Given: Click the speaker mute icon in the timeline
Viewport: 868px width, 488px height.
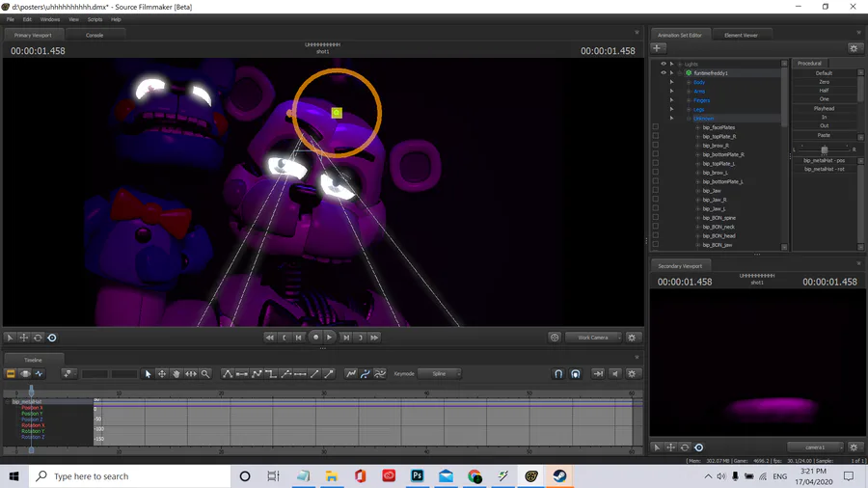Looking at the screenshot, I should point(615,374).
